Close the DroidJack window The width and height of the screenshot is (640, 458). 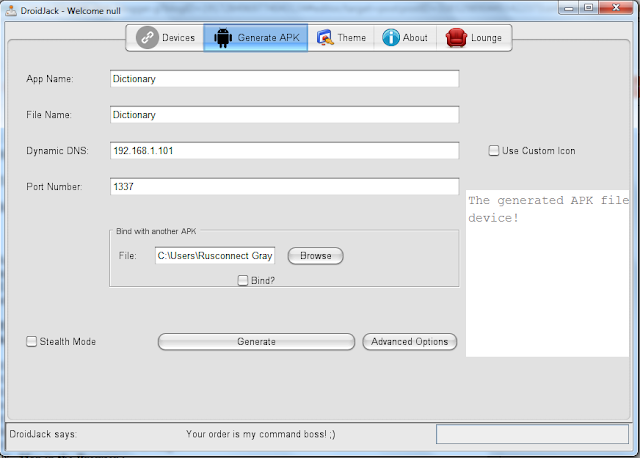point(616,8)
